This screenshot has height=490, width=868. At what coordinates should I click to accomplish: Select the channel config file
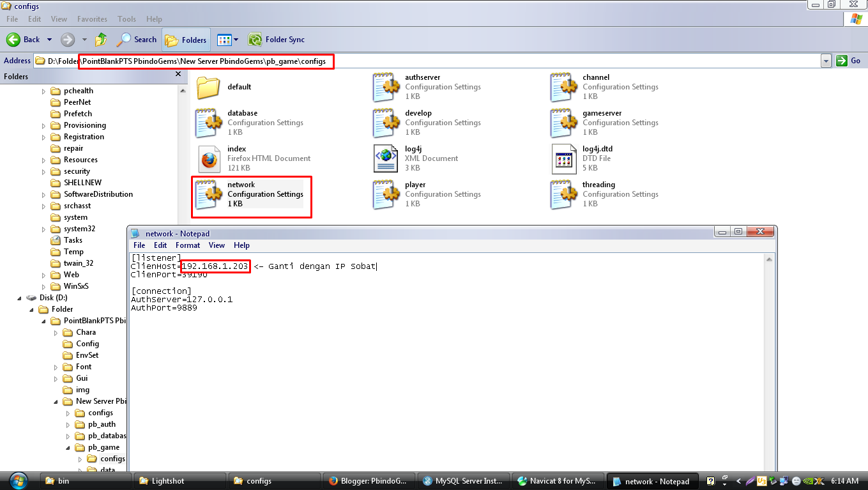click(x=563, y=88)
